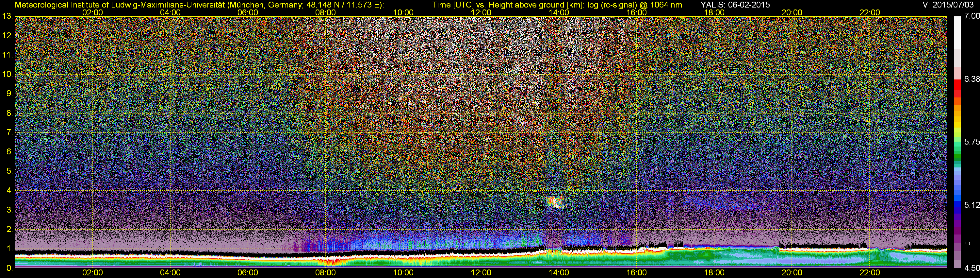The width and height of the screenshot is (980, 278).
Task: Click the 'Time [UTC] vs. Height above ground' heading
Action: [x=557, y=5]
